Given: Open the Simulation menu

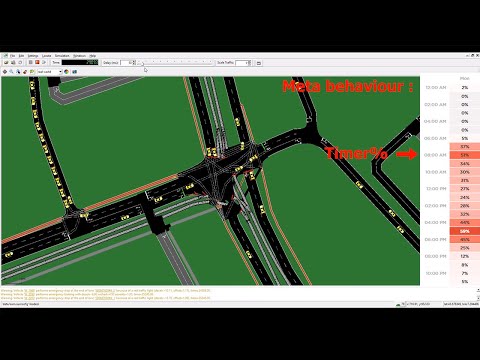Looking at the screenshot, I should [x=62, y=56].
